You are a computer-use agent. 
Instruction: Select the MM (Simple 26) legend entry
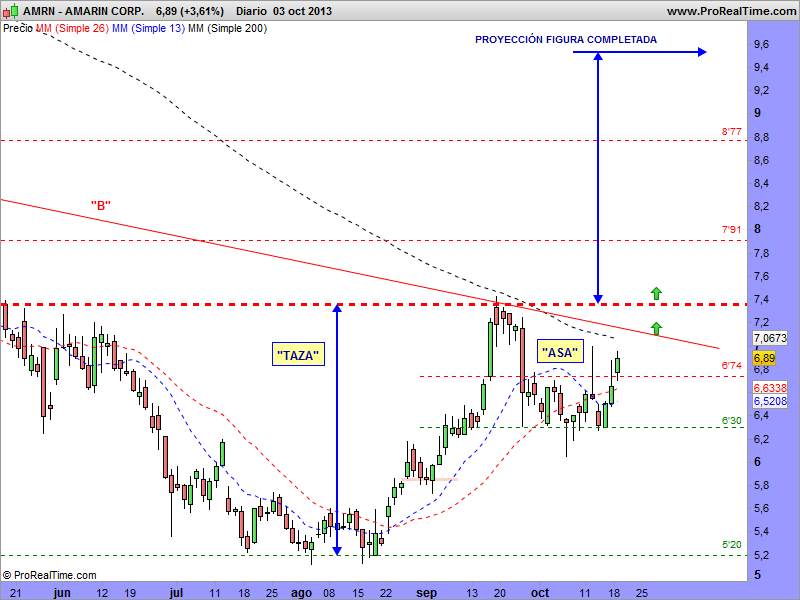[x=72, y=29]
